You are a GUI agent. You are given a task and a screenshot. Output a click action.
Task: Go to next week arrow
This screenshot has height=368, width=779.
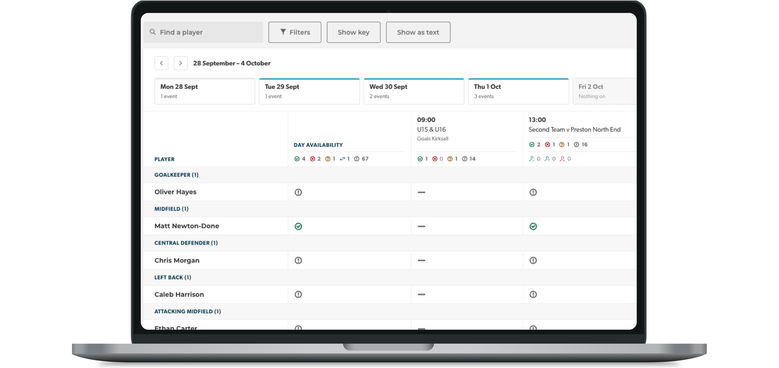[180, 63]
